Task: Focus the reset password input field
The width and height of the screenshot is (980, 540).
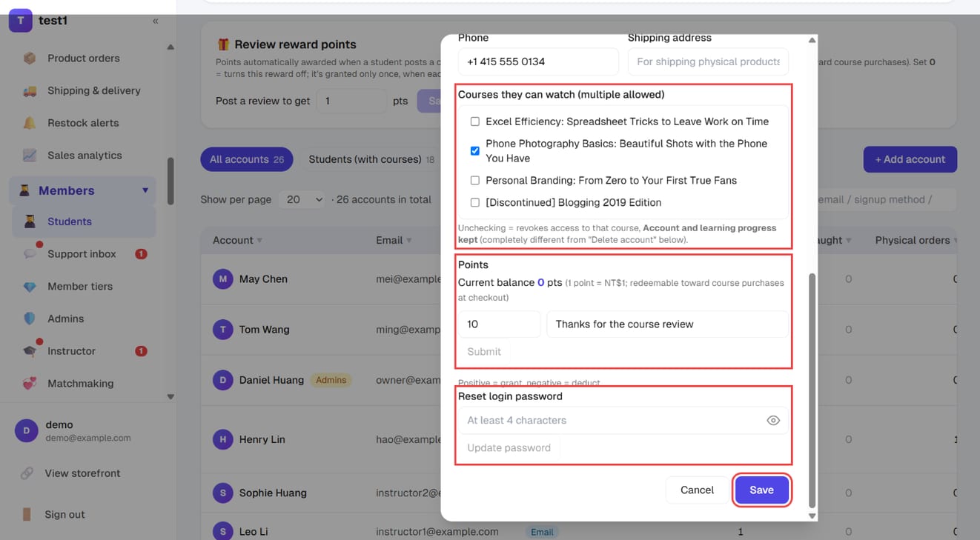Action: pos(623,420)
